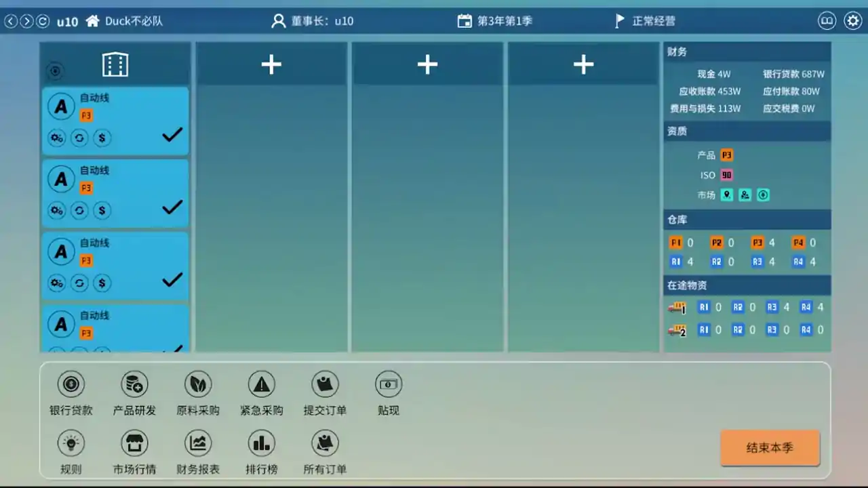
Task: Open the handbook book icon at top right
Action: (x=827, y=21)
